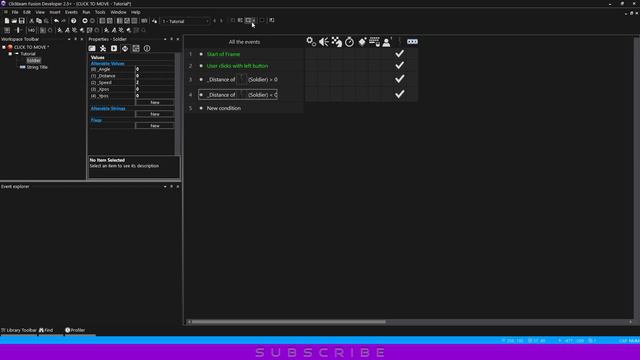Click the New file toolbar icon
The height and width of the screenshot is (360, 640).
click(7, 21)
